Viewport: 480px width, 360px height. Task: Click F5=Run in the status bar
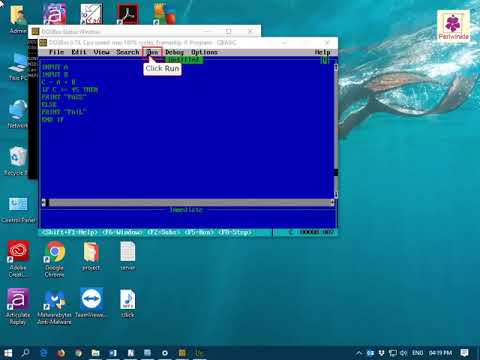199,232
